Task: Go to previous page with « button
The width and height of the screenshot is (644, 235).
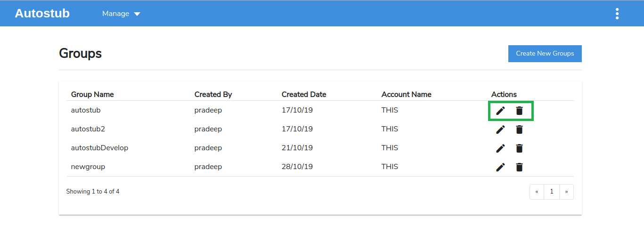Action: [537, 192]
